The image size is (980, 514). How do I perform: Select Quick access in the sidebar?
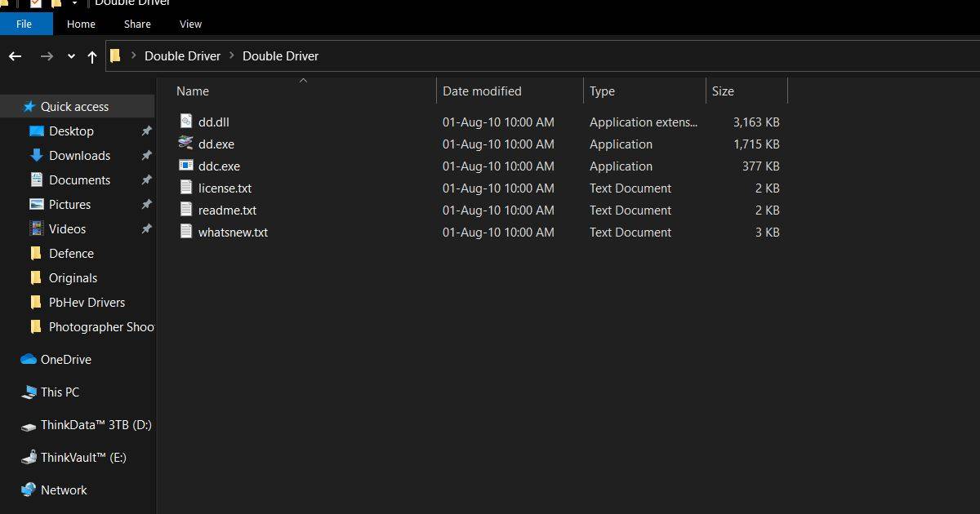click(73, 106)
